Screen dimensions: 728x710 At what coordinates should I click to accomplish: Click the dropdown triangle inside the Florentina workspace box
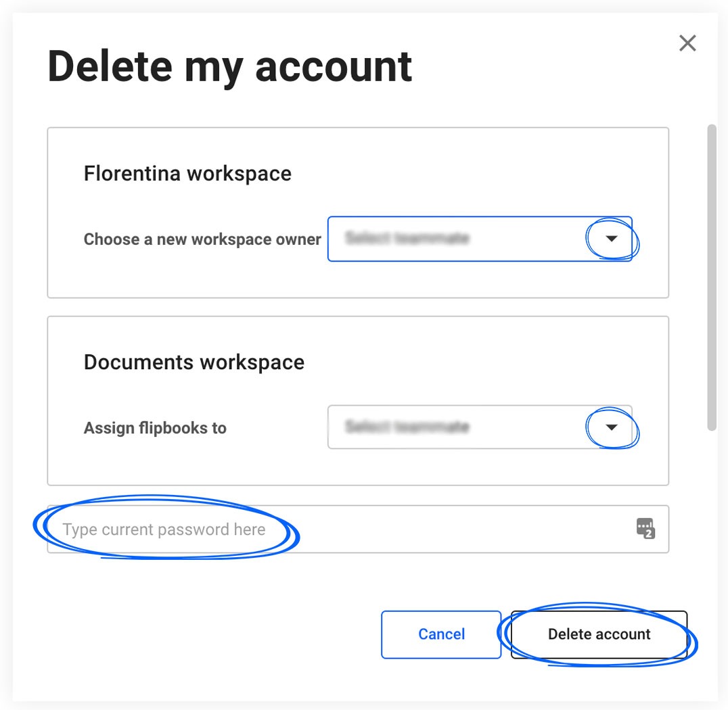tap(611, 239)
